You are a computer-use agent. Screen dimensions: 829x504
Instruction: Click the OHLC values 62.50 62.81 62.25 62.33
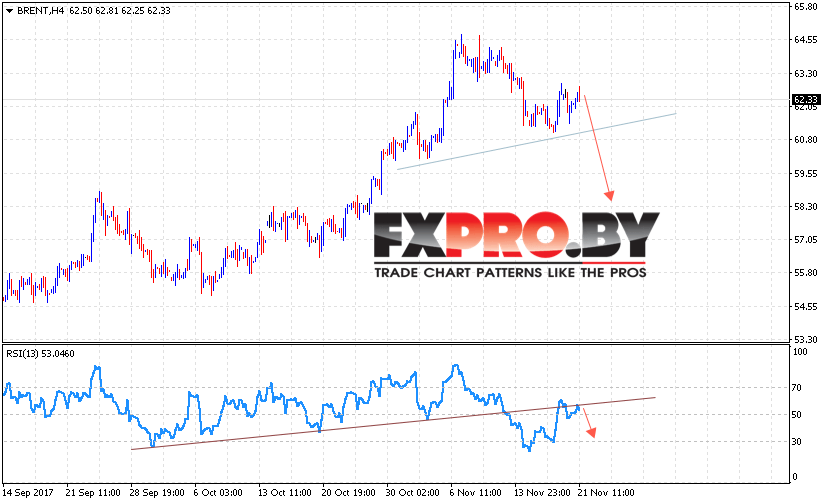pyautogui.click(x=120, y=11)
